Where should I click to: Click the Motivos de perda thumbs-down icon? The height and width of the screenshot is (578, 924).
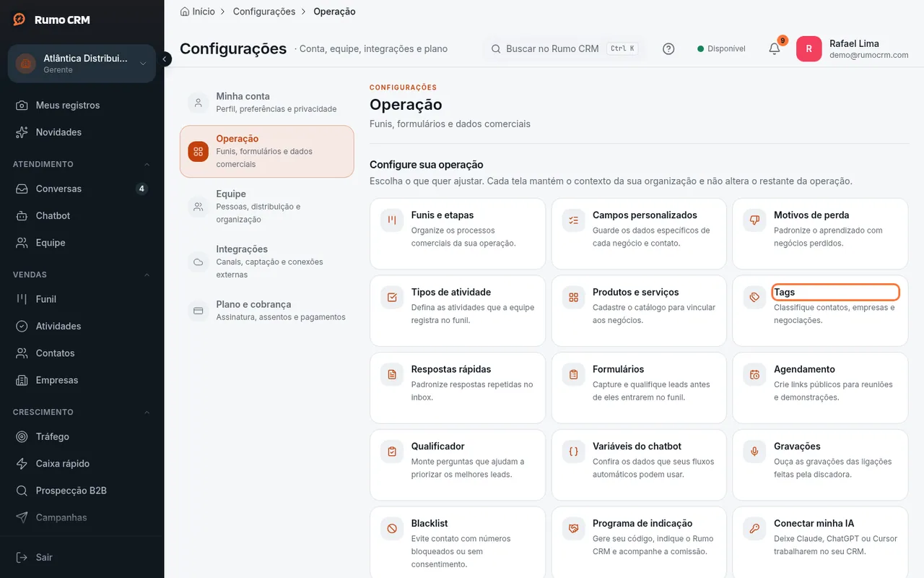pyautogui.click(x=755, y=220)
